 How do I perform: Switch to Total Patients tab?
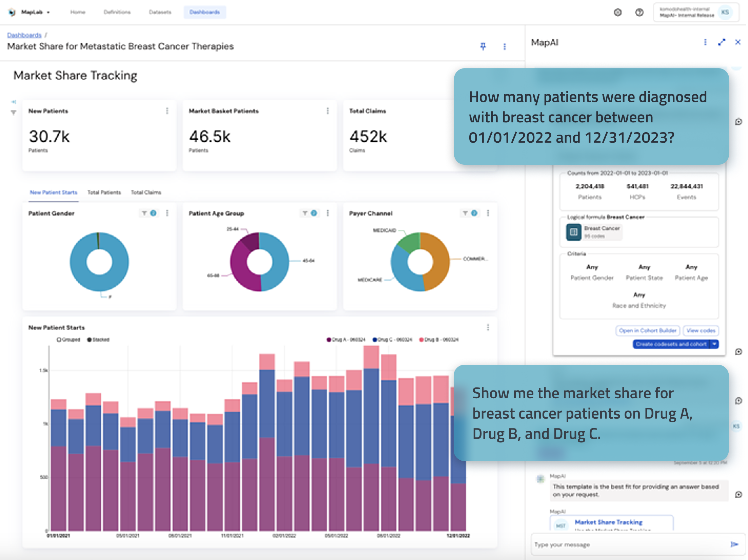coord(104,192)
